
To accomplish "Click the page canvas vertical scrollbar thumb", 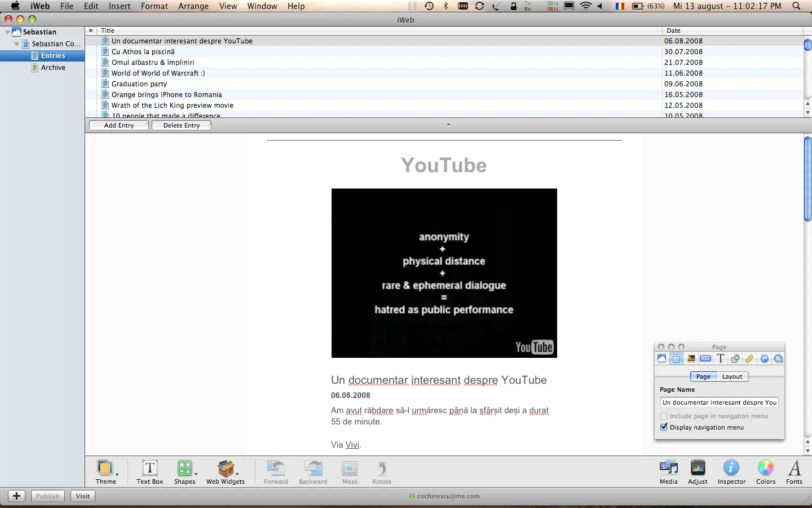I will [807, 179].
